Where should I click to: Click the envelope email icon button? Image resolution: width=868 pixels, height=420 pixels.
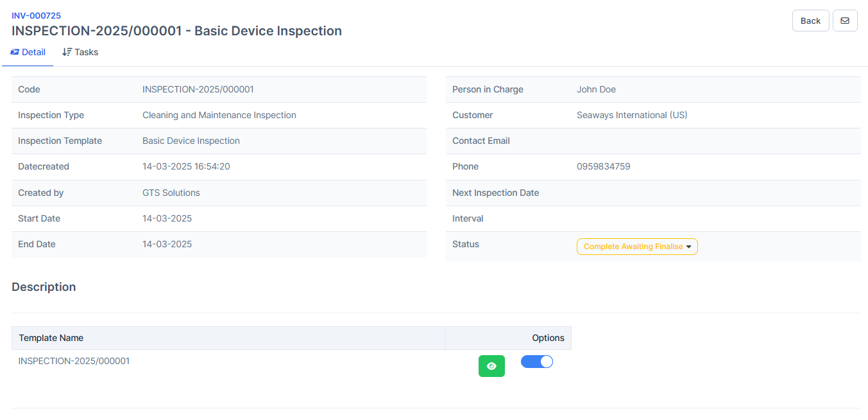[845, 21]
